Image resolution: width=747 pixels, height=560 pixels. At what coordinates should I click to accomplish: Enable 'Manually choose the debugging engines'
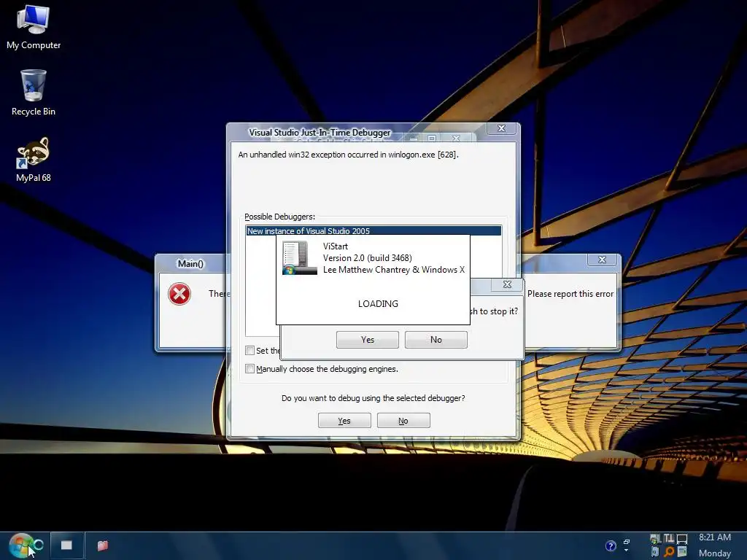coord(249,368)
